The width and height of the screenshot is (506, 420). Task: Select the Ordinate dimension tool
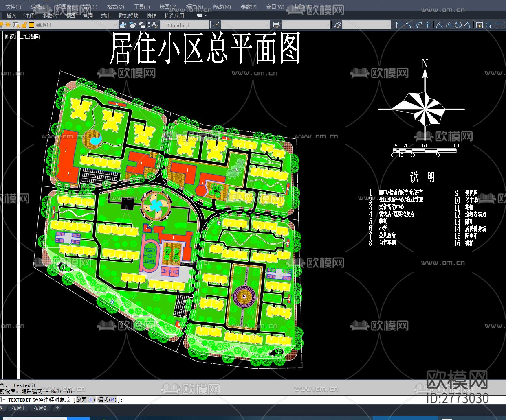(428, 25)
